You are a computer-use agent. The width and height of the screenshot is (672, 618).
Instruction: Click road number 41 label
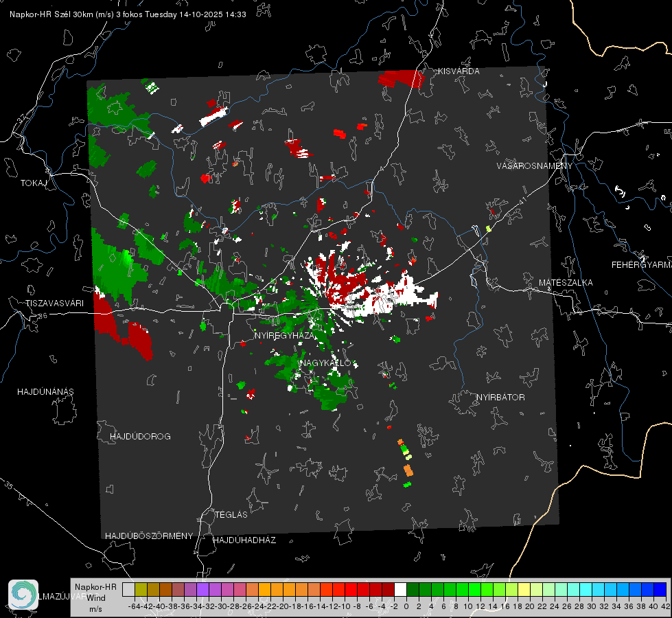tap(522, 201)
